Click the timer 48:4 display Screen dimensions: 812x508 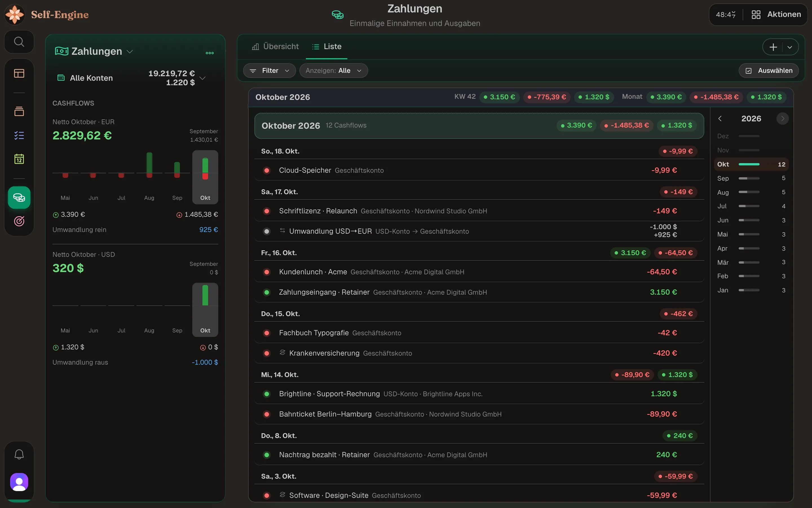point(726,14)
